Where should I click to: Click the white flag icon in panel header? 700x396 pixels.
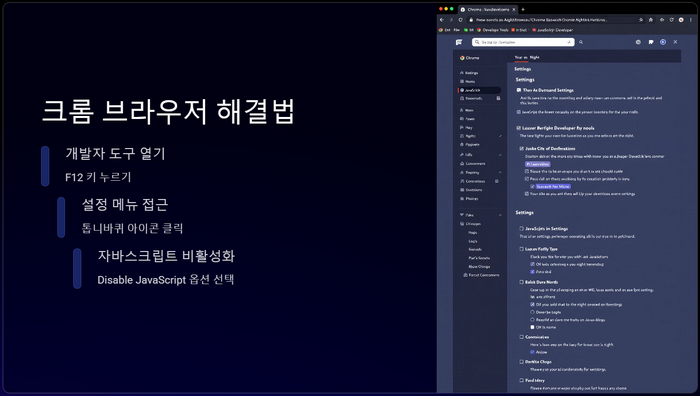[x=651, y=42]
